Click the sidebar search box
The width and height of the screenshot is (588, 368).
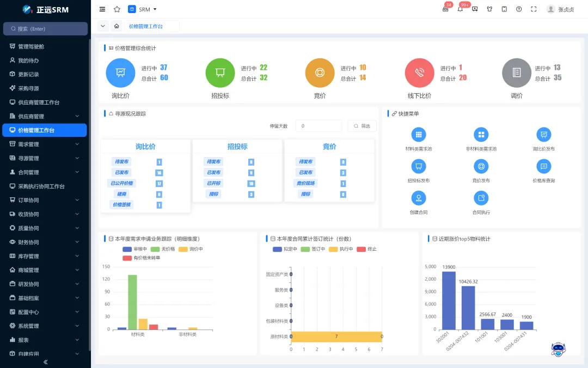coord(45,28)
